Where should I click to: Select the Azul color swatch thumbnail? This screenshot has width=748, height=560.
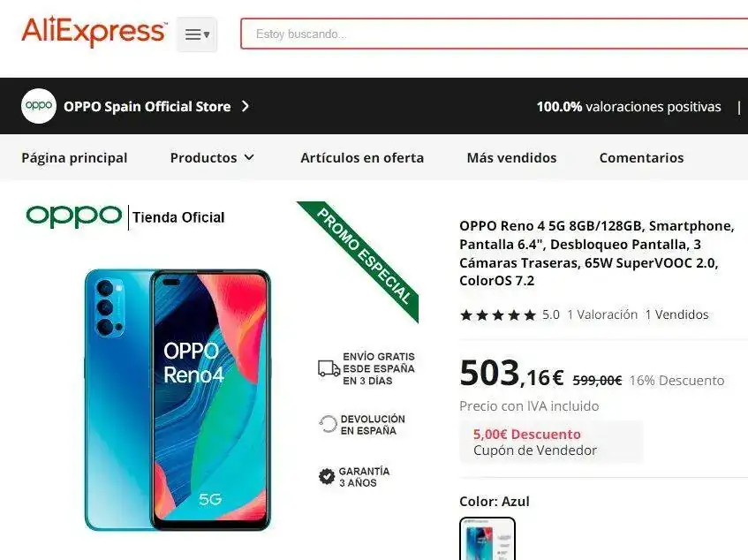coord(487,539)
